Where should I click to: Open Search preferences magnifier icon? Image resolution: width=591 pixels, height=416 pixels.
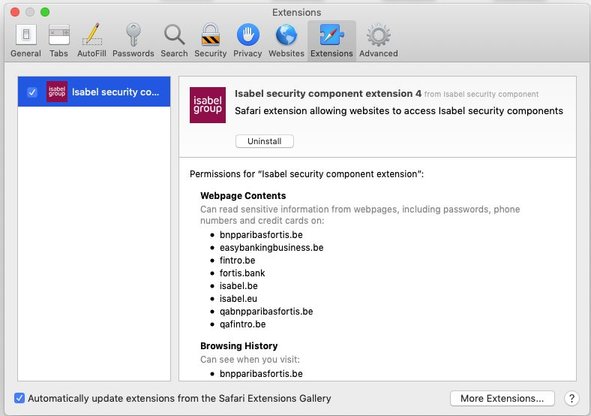click(174, 41)
